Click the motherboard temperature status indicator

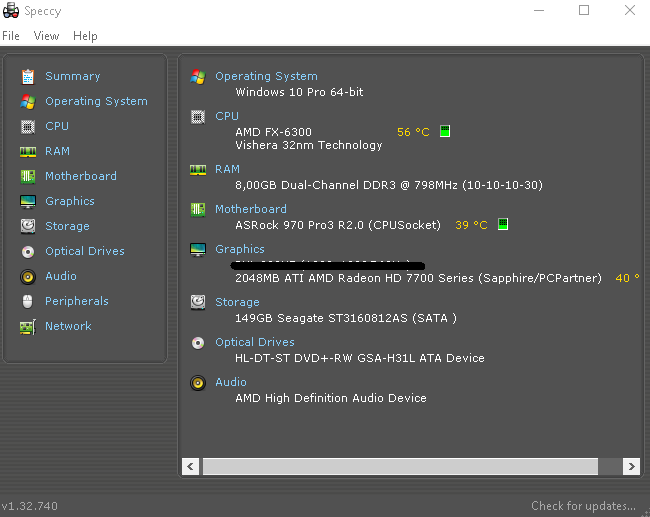tap(503, 225)
